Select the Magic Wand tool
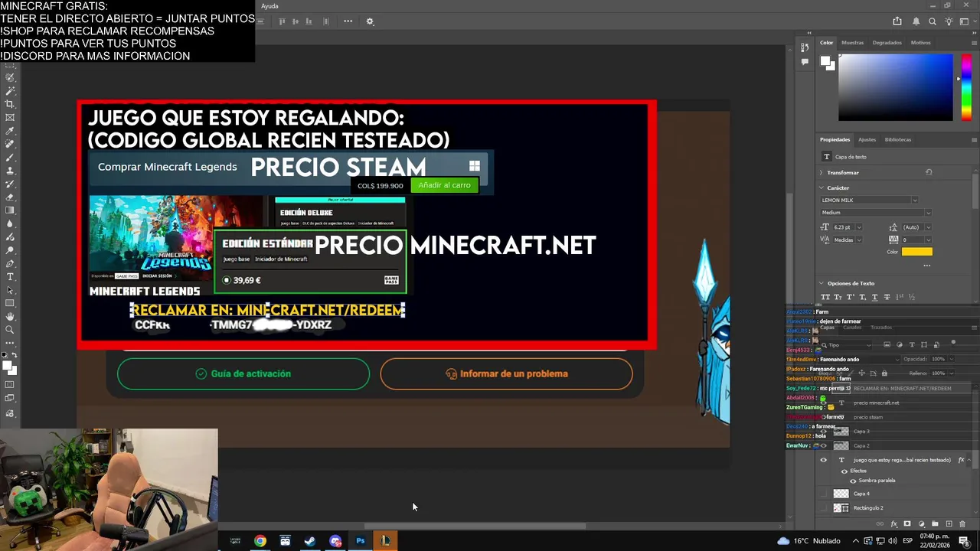Screen dimensions: 980x551 point(10,90)
